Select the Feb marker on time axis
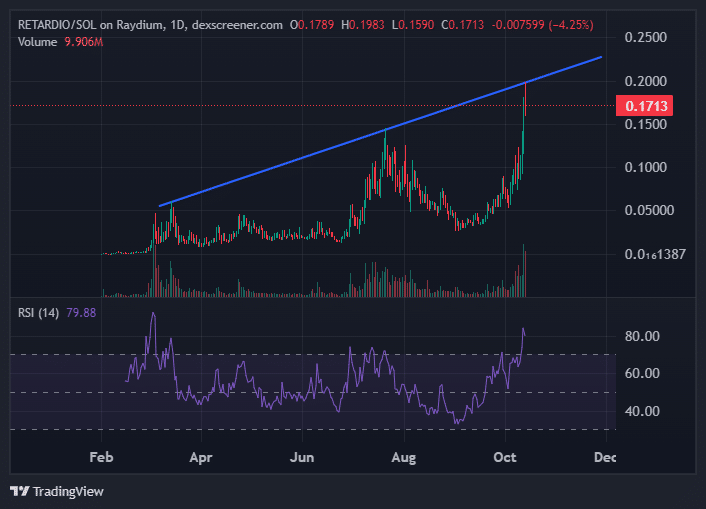This screenshot has width=706, height=509. 101,457
